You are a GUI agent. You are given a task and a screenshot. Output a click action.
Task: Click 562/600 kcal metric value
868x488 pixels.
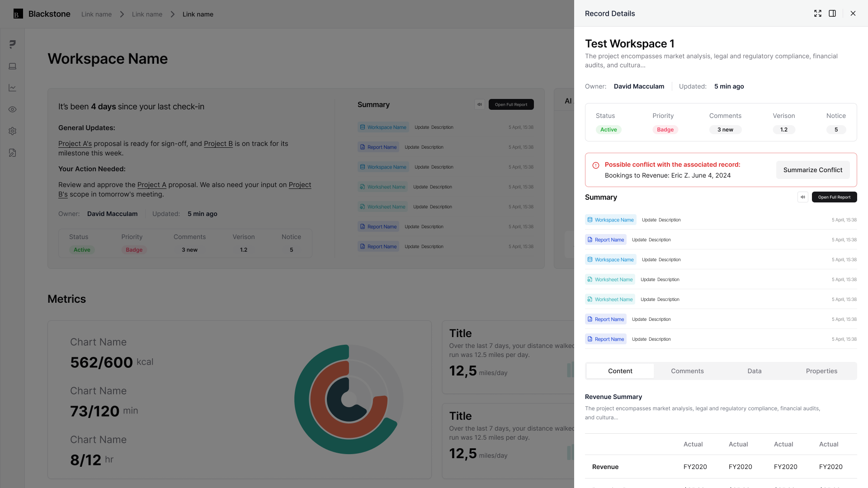[x=112, y=362]
